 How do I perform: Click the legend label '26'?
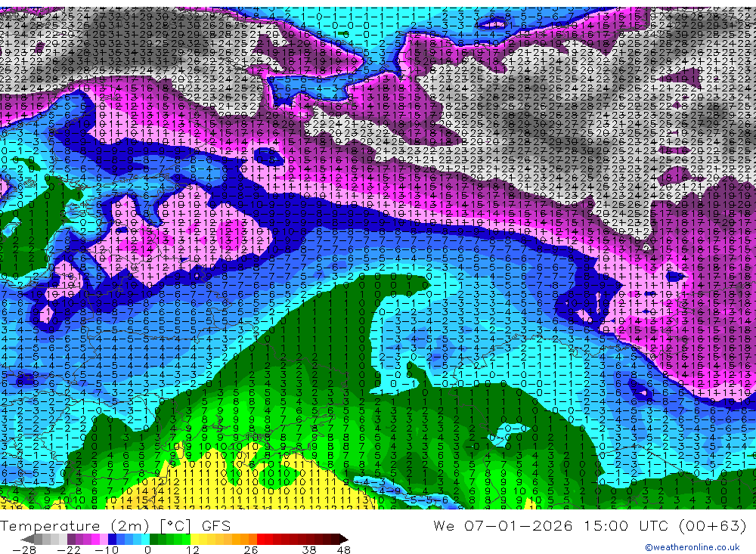(x=251, y=549)
